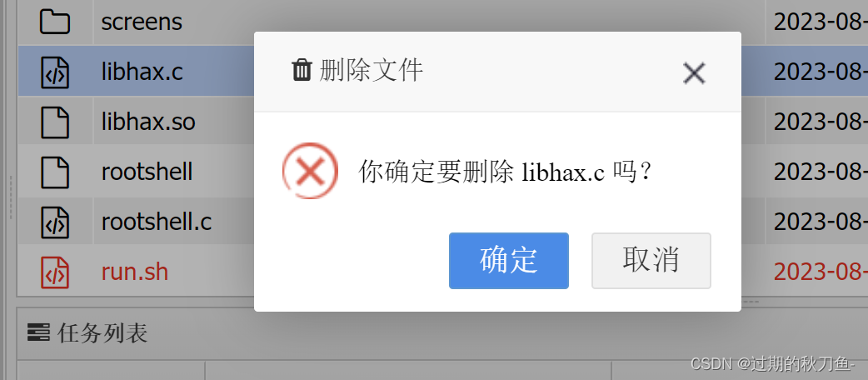This screenshot has width=868, height=380.
Task: Click the red run.sh script icon
Action: (55, 272)
